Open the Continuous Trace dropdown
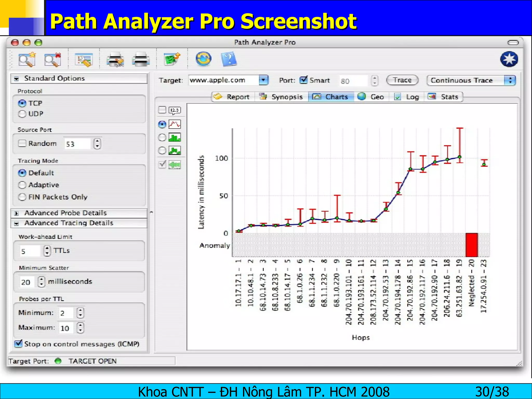The image size is (532, 399). tap(471, 80)
